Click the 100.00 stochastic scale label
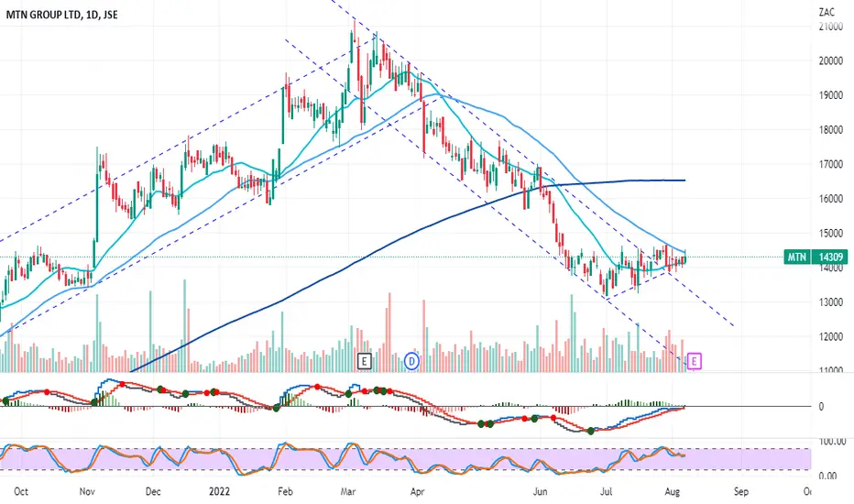This screenshot has height=504, width=854. [x=832, y=442]
